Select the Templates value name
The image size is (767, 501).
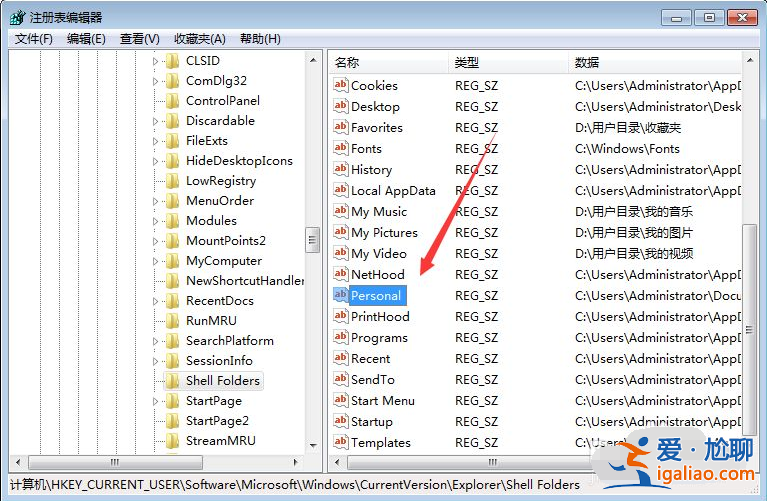tap(381, 443)
